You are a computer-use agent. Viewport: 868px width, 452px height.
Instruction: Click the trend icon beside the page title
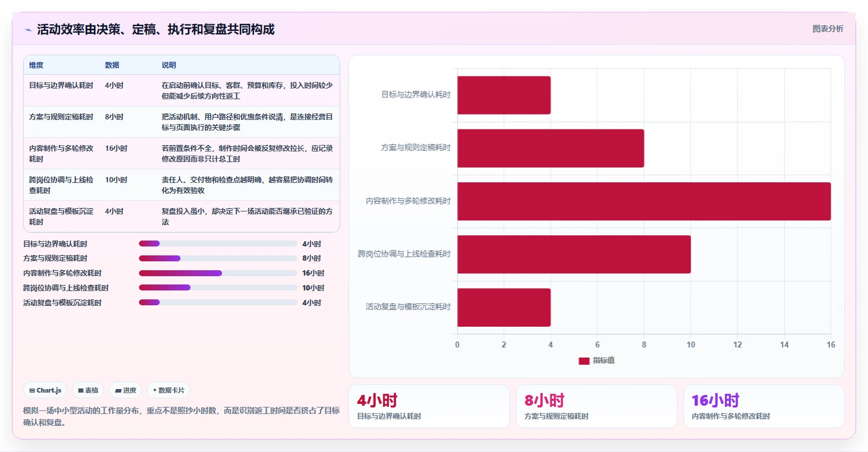(28, 30)
